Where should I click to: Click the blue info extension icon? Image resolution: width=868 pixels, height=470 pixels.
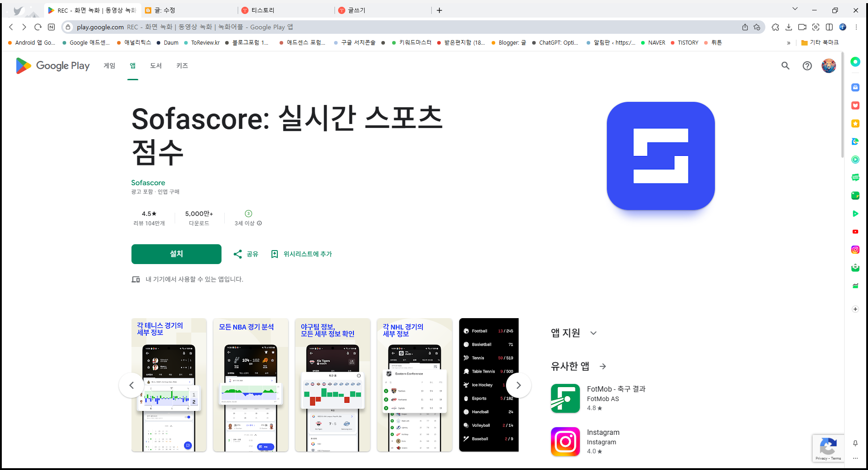click(843, 27)
